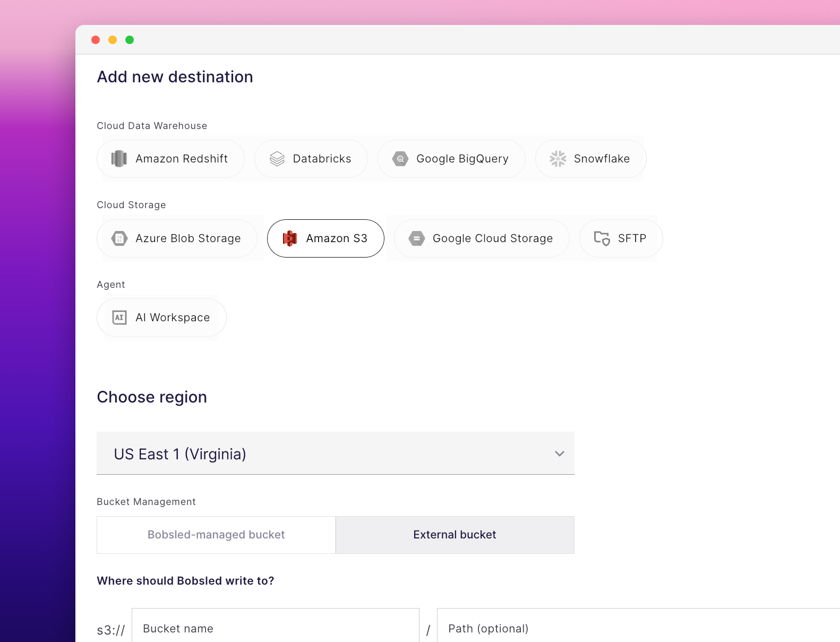Click 'Where should Bobsled write to?' text
840x642 pixels.
tap(185, 581)
